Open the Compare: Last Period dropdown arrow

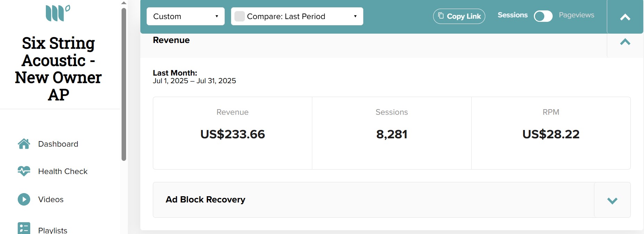(355, 16)
